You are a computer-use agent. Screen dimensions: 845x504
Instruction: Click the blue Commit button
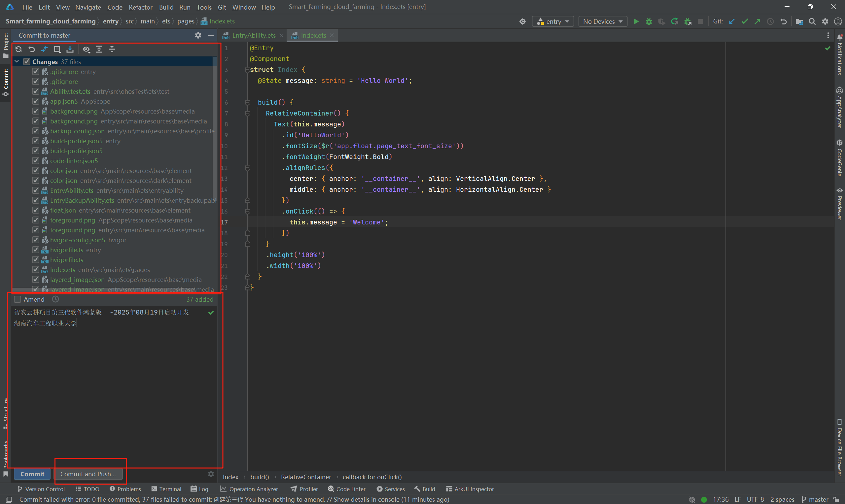pos(32,474)
